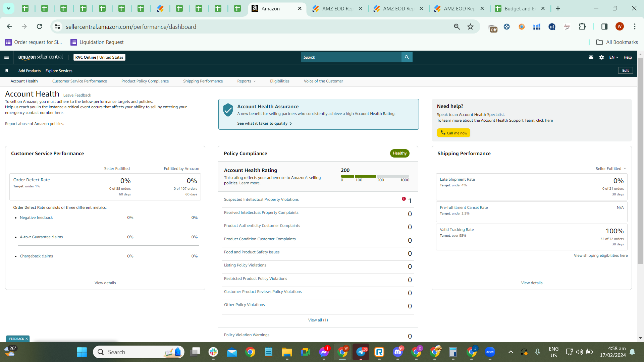Click the Account Health Rating progress bar
This screenshot has height=362, width=644.
(x=375, y=176)
